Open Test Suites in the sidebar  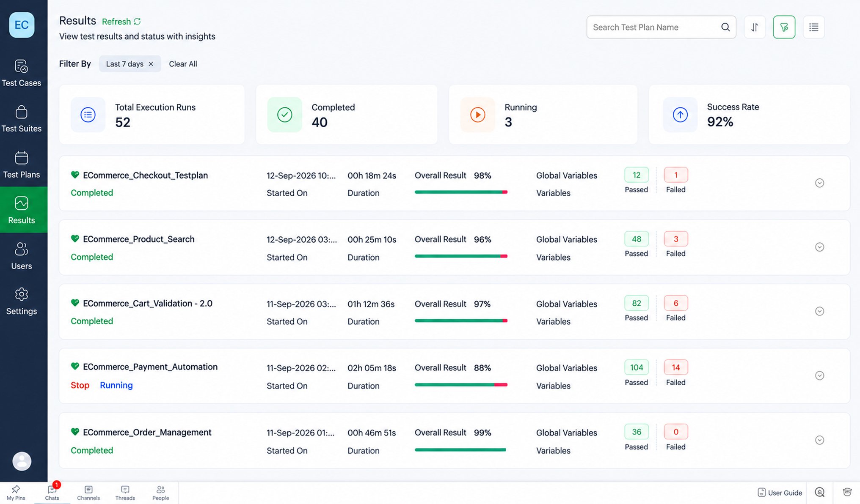[21, 119]
